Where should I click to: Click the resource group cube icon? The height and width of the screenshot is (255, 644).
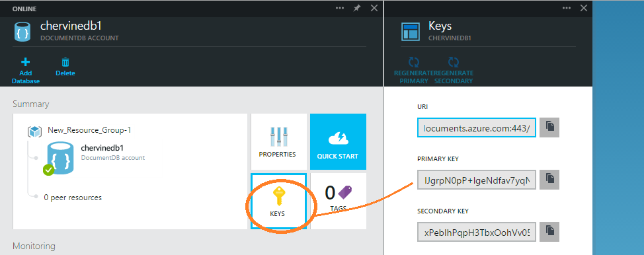coord(35,132)
